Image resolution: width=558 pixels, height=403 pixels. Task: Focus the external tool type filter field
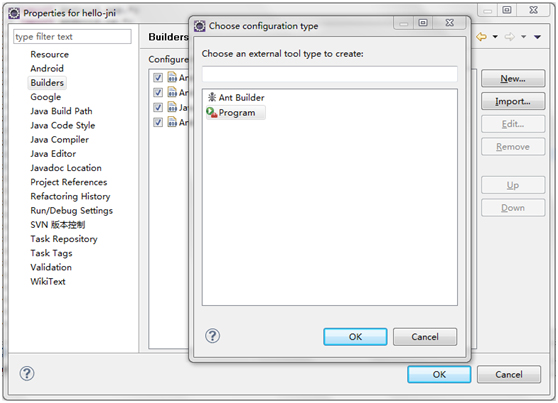point(330,74)
